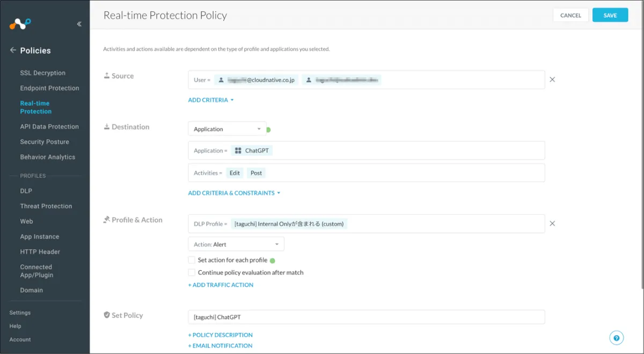Click the CANCEL button
This screenshot has height=354, width=644.
[x=570, y=16]
